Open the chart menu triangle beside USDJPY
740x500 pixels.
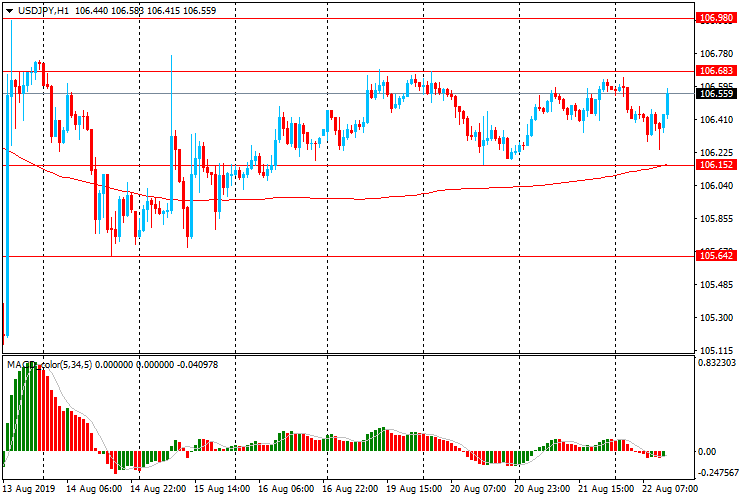point(9,10)
